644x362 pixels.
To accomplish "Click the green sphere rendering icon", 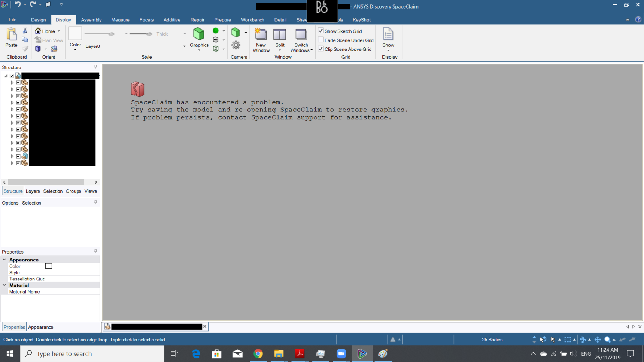I will click(216, 31).
